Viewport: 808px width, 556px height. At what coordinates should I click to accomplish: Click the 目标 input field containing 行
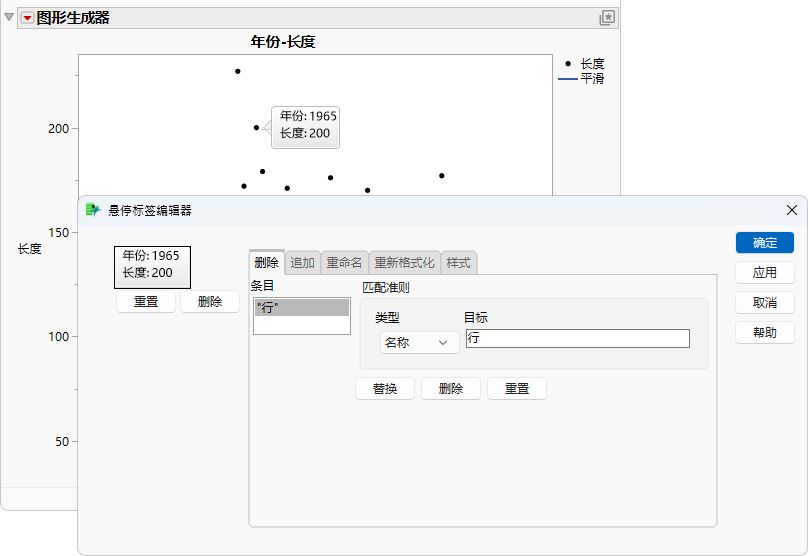(578, 339)
